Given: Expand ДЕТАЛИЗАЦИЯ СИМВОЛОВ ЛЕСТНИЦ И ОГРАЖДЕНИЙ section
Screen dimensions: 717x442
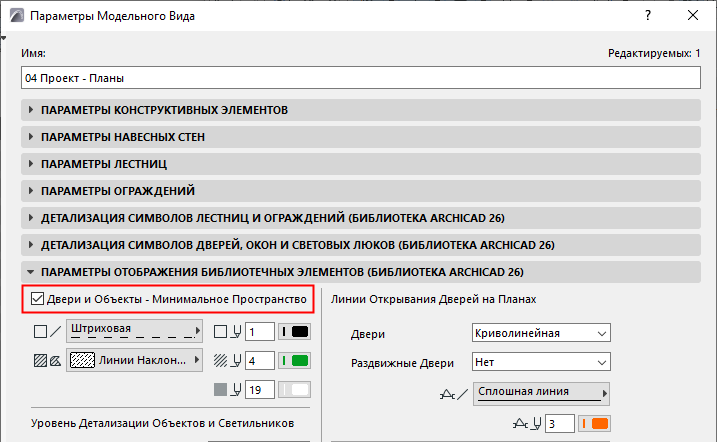Looking at the screenshot, I should [x=360, y=218].
